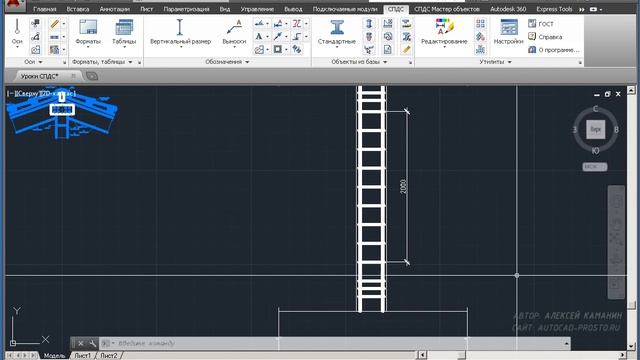This screenshot has width=640, height=360.
Task: Select the Верх face on the ViewCube
Action: 596,129
